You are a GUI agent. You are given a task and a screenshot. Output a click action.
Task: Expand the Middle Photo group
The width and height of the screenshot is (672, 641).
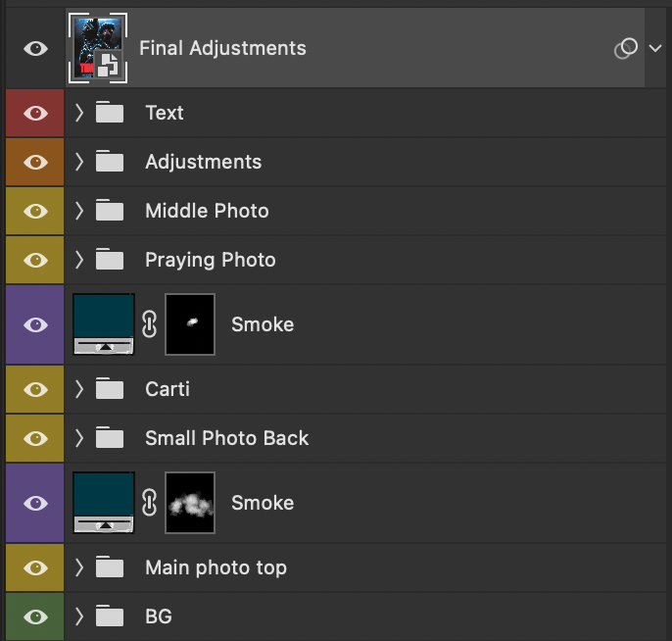click(x=79, y=211)
